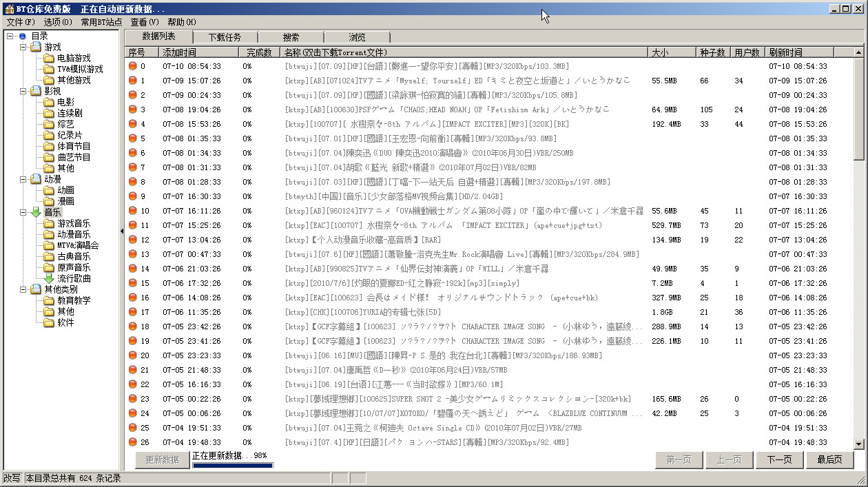Click the green arrow icon beside 音乐
Viewport: 868px width, 487px height.
(x=36, y=213)
